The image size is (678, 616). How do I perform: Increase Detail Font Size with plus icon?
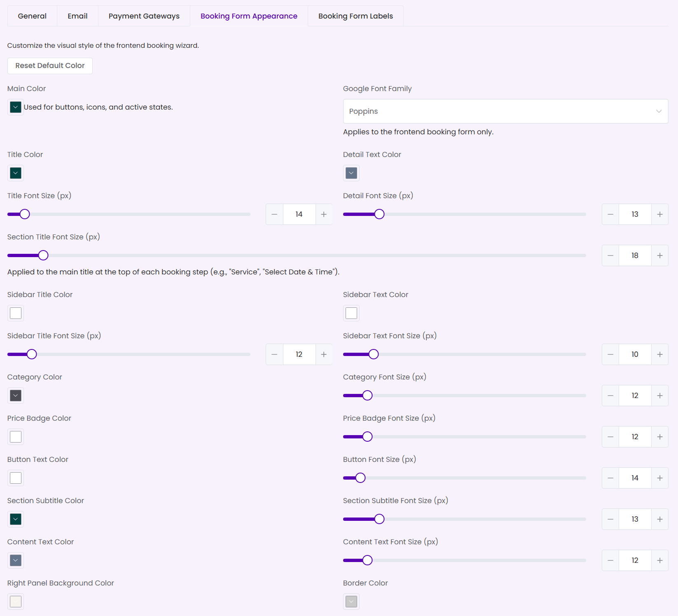tap(660, 214)
